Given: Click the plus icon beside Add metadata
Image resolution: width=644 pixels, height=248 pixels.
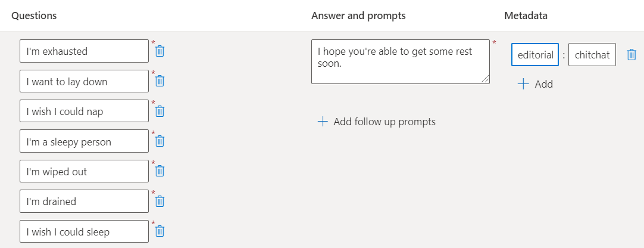Looking at the screenshot, I should click(x=523, y=84).
